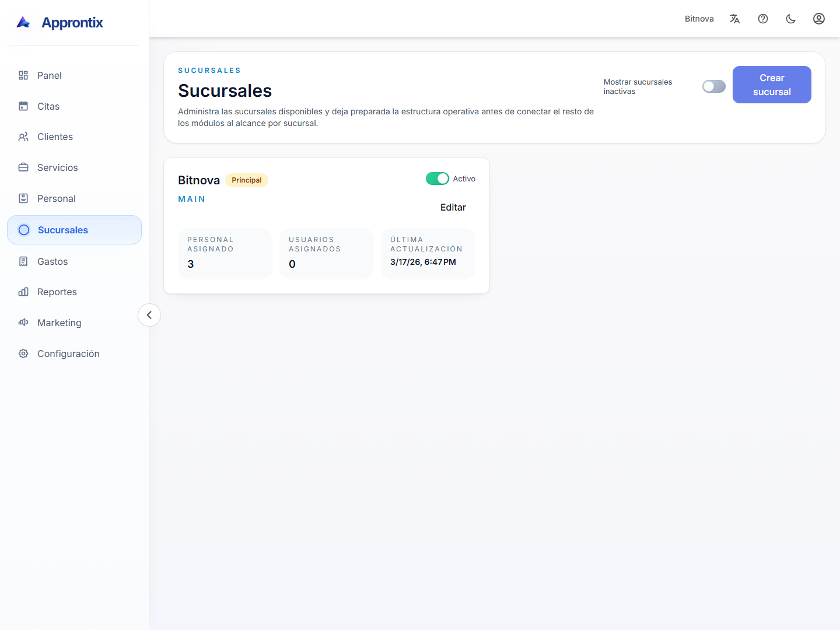Click the Sucursales page heading
This screenshot has width=840, height=630.
point(225,90)
